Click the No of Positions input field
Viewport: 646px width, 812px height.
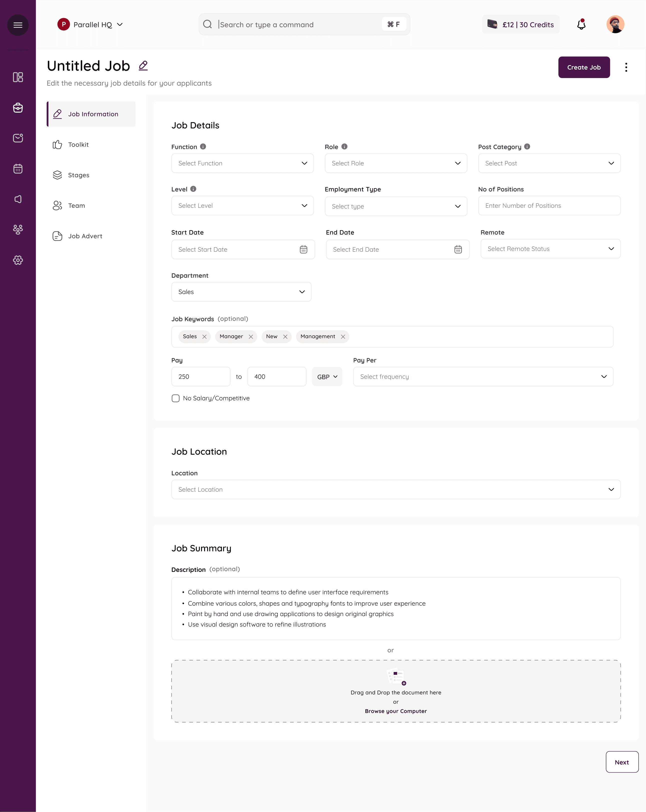[549, 206]
